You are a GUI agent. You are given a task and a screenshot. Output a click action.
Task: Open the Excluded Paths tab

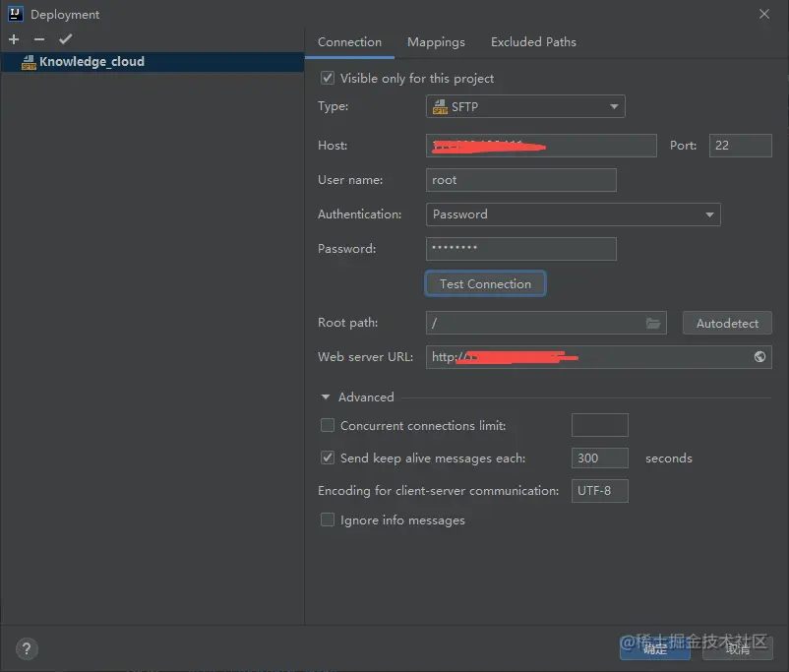pyautogui.click(x=533, y=42)
